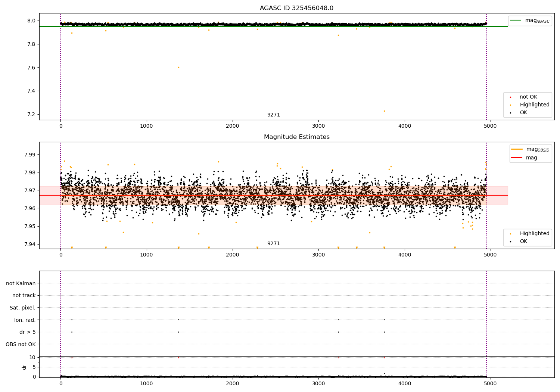Click the 5000 tick label on bottom x-axis
This screenshot has width=560, height=392.
point(490,383)
